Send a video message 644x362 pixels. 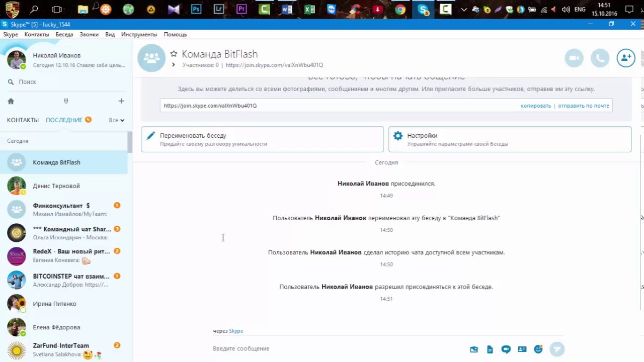coord(506,349)
